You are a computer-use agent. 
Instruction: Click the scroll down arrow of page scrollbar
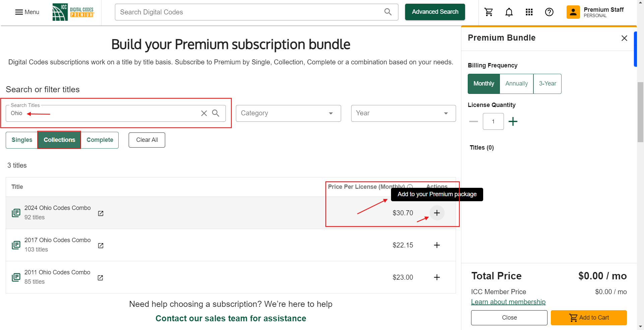(640, 326)
